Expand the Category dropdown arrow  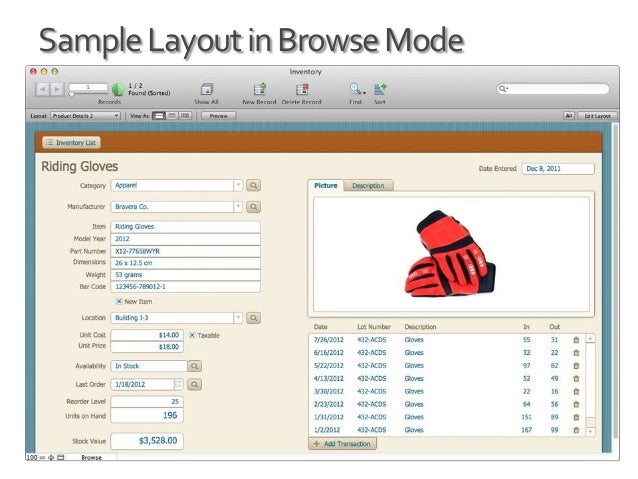click(x=238, y=186)
